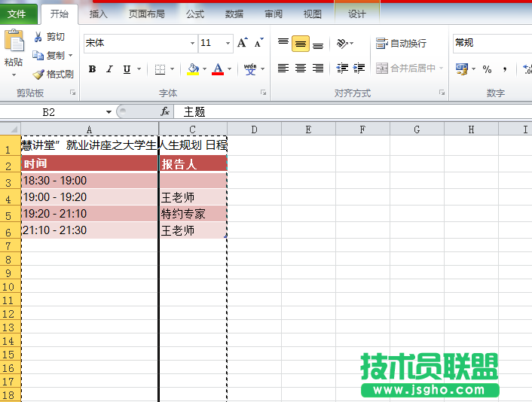Click the accounting number format icon
The image size is (532, 402).
462,69
